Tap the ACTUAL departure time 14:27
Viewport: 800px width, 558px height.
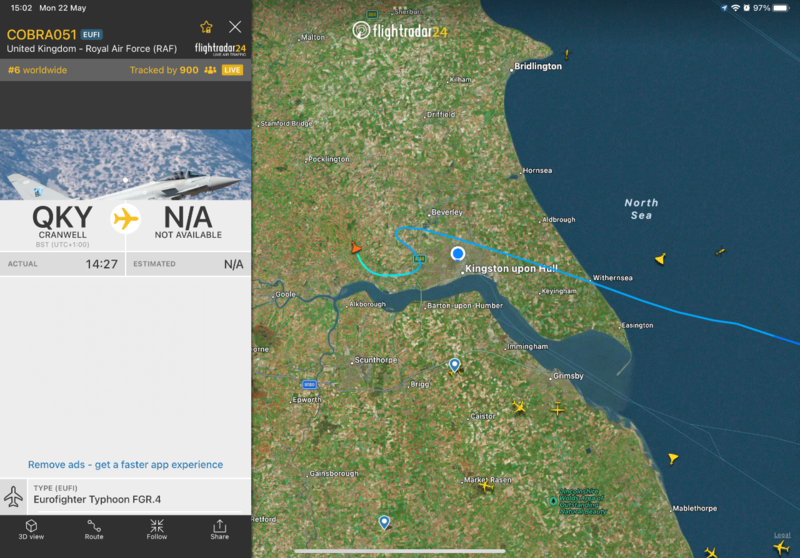pos(62,264)
